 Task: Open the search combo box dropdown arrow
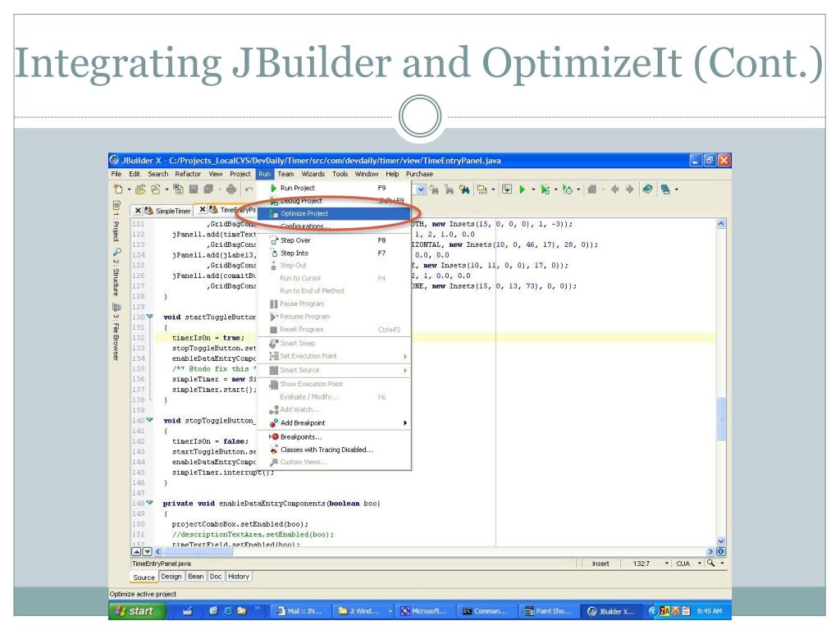pyautogui.click(x=421, y=189)
